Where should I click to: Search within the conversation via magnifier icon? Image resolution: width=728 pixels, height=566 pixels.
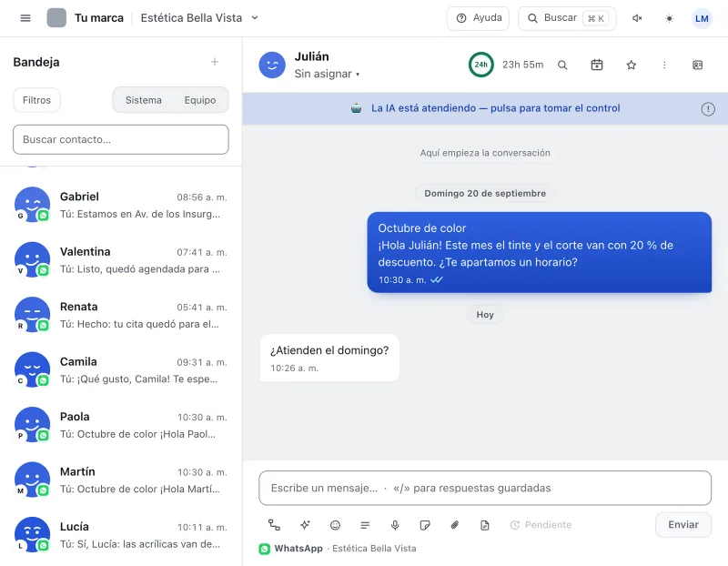coord(562,65)
